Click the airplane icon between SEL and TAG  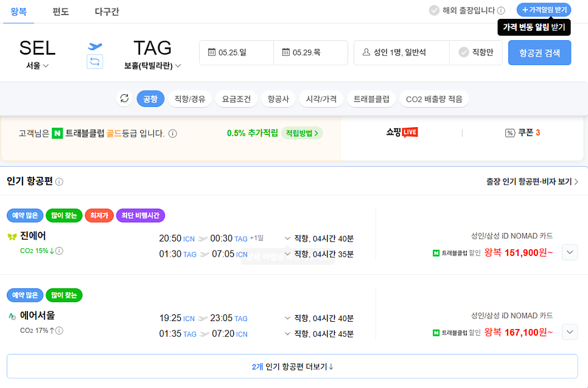click(x=95, y=46)
